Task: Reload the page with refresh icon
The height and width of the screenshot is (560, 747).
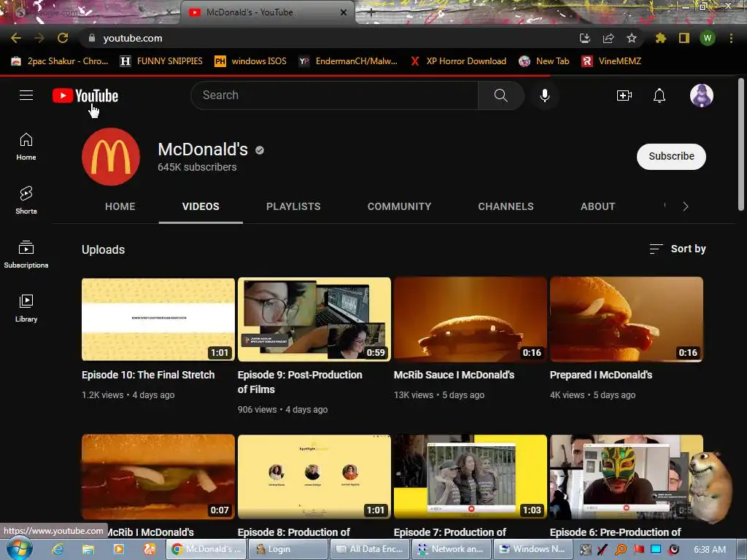Action: [63, 38]
